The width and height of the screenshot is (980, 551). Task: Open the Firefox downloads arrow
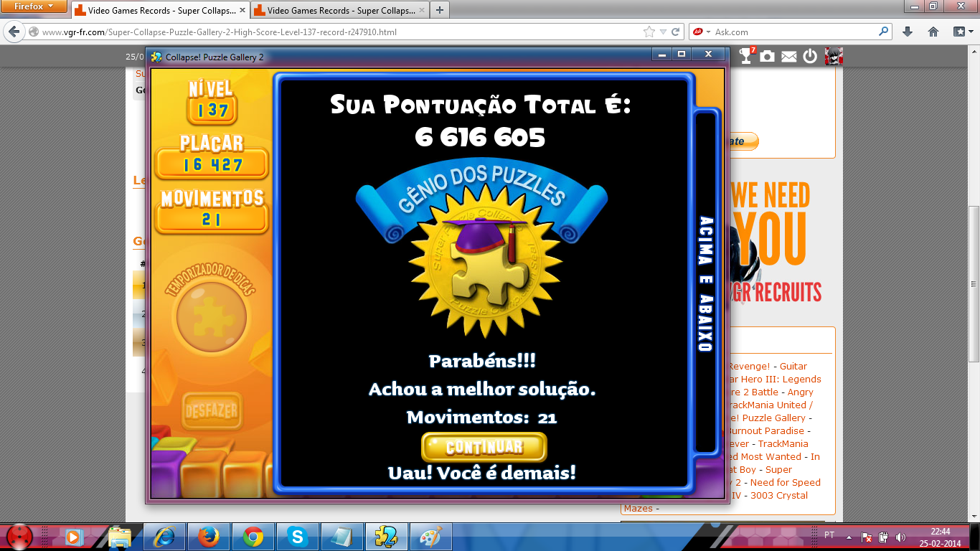tap(908, 32)
